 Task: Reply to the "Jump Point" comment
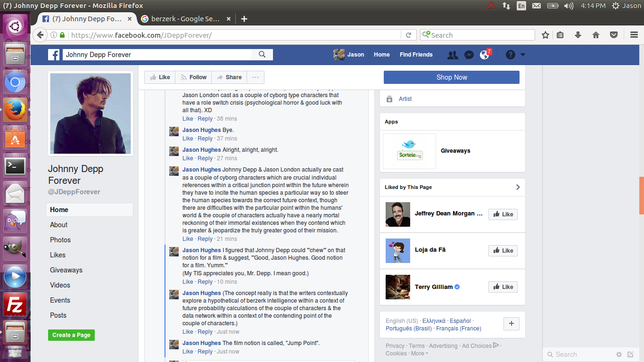pyautogui.click(x=205, y=352)
